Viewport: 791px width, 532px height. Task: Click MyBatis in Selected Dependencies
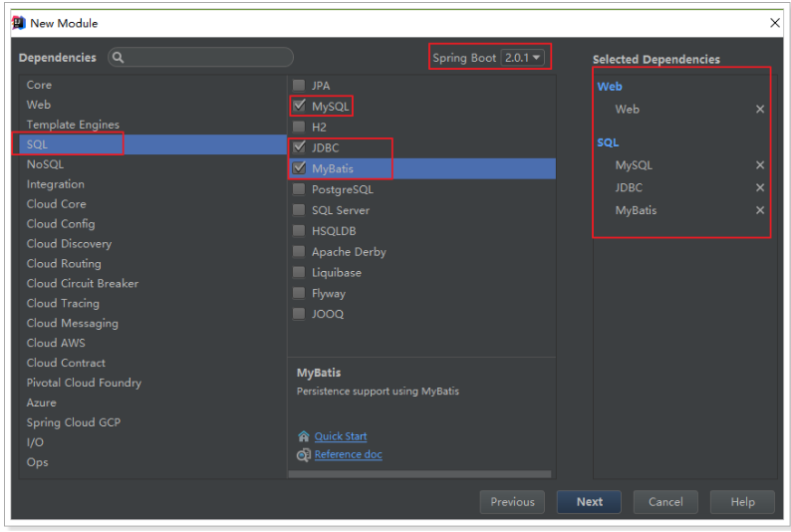click(x=636, y=210)
